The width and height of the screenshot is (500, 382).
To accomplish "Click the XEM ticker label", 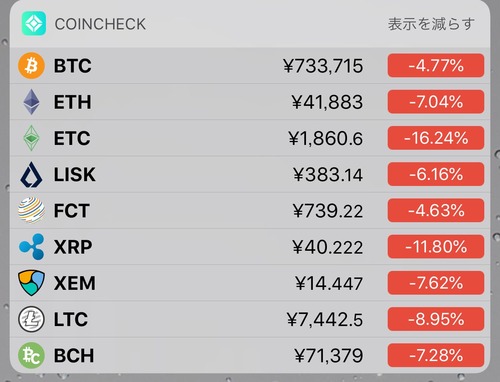I will pos(75,283).
